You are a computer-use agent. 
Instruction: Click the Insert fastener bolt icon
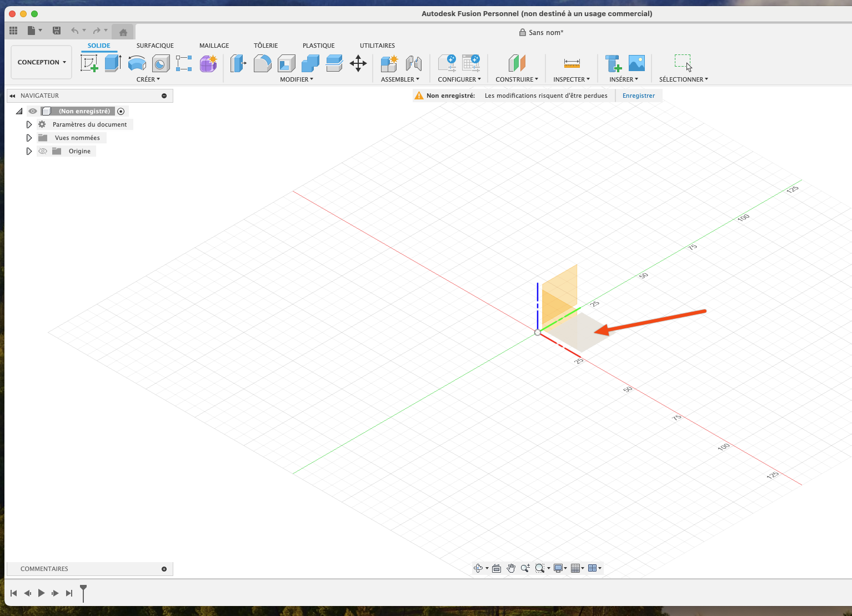point(613,63)
